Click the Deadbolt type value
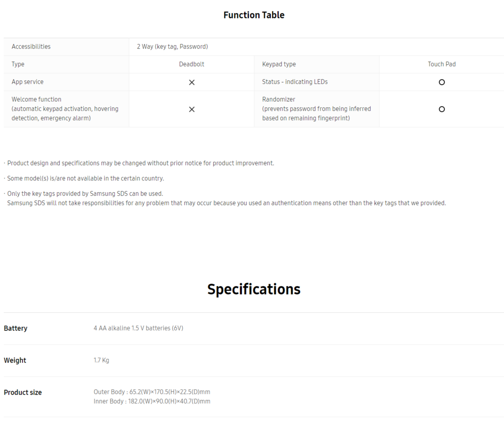This screenshot has width=504, height=431. [x=192, y=64]
